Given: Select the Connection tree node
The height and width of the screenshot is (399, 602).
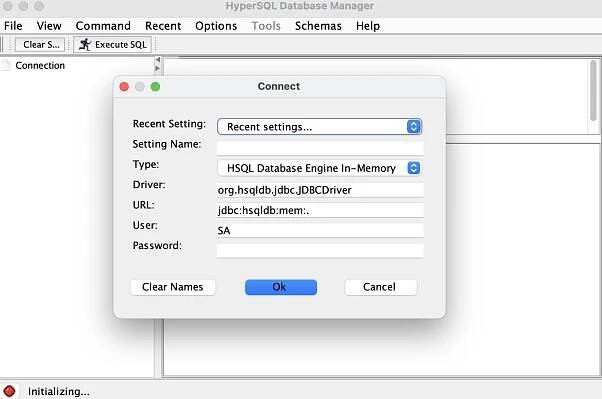Looking at the screenshot, I should tap(40, 66).
